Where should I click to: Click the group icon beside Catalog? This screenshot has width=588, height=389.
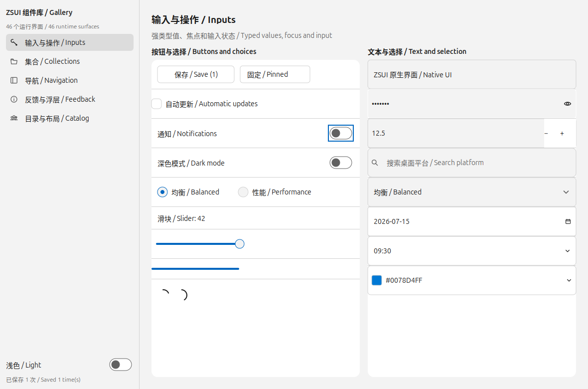[x=14, y=118]
